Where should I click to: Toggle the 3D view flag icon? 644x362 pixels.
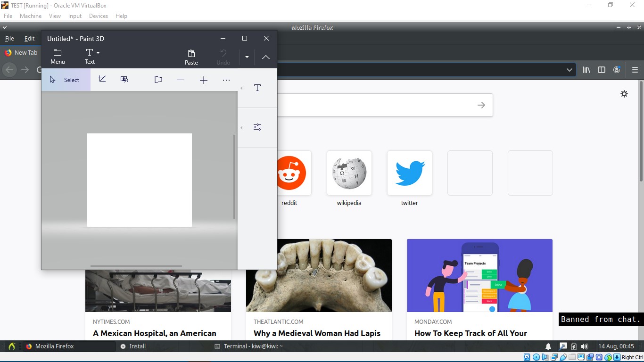[158, 79]
